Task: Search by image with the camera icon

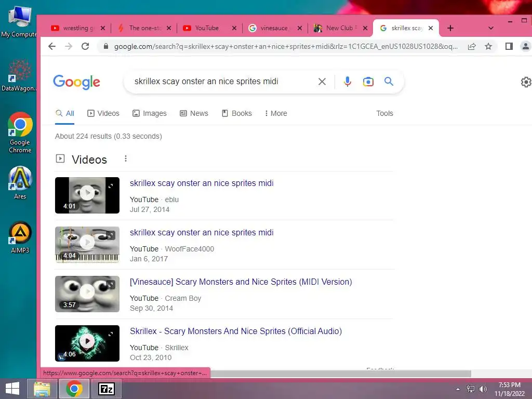Action: click(368, 82)
